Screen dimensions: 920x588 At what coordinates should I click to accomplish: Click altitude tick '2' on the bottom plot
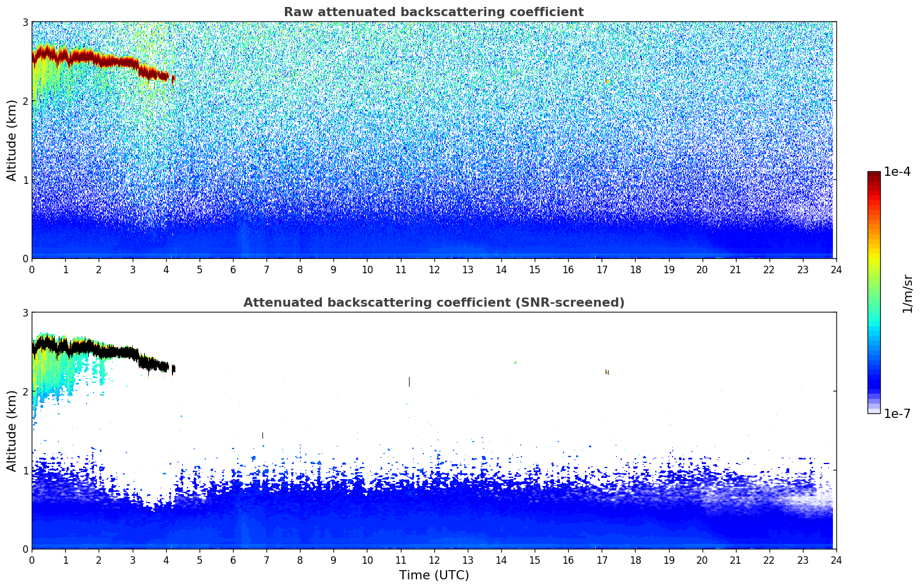click(x=25, y=391)
